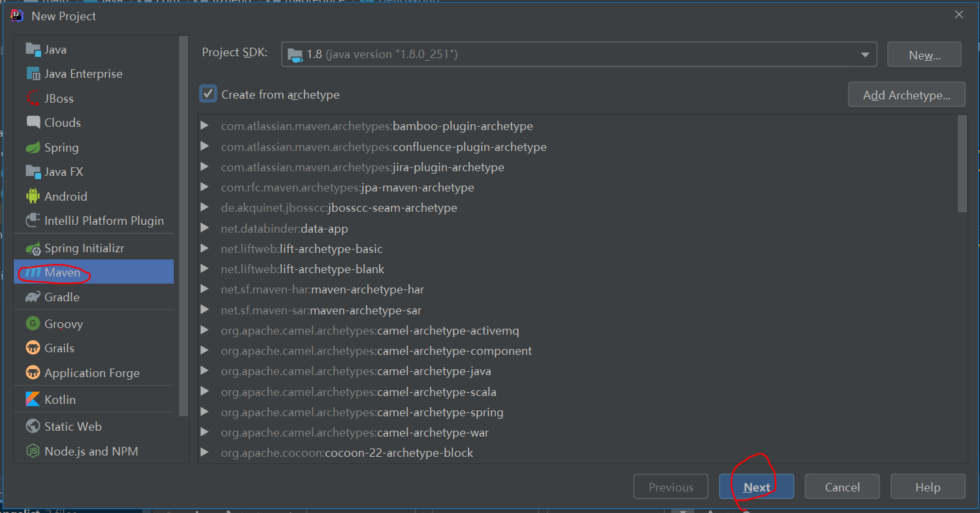Expand the camel-archetype-activemq entry
The width and height of the screenshot is (980, 513).
(204, 330)
